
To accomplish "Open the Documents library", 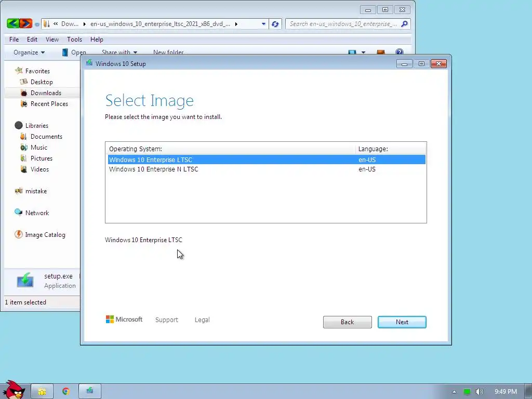I will pos(41,137).
